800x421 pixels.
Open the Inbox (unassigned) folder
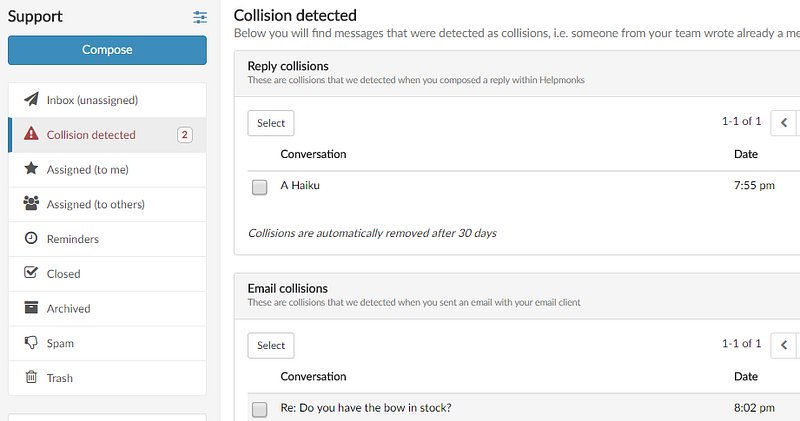point(107,100)
